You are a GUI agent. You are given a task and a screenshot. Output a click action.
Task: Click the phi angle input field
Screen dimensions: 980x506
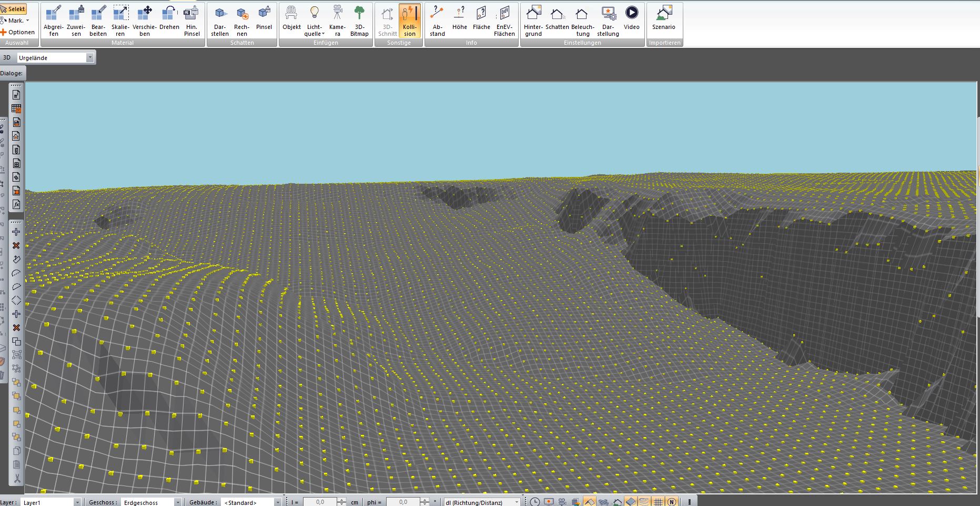coord(403,502)
